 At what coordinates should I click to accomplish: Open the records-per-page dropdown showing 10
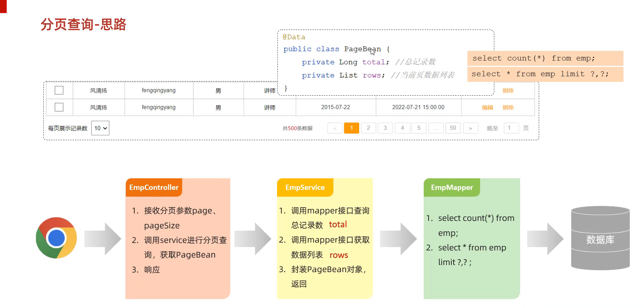pos(100,128)
